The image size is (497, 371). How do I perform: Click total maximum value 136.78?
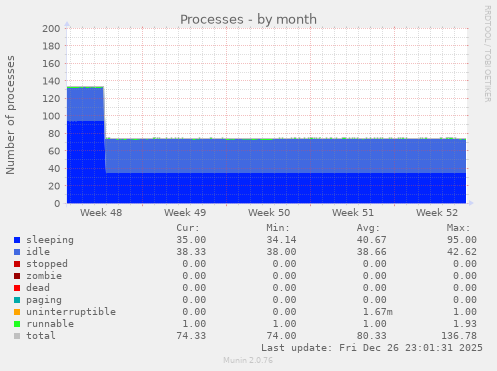[x=459, y=336]
